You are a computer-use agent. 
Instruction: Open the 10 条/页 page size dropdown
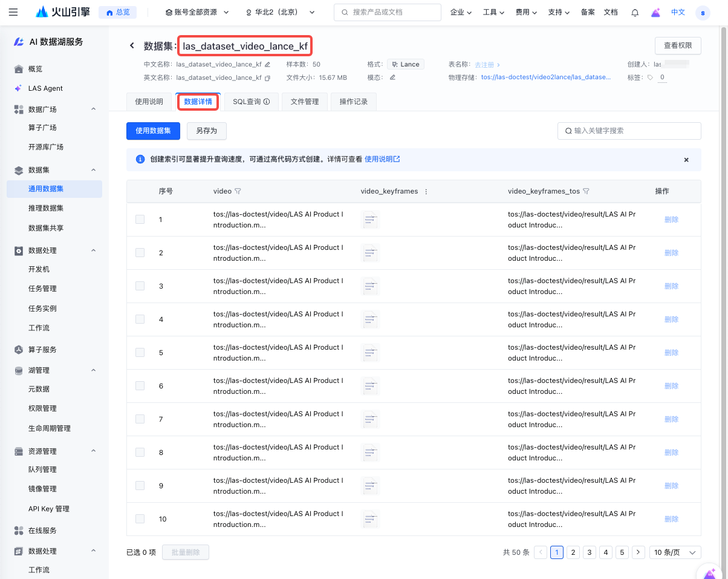675,552
